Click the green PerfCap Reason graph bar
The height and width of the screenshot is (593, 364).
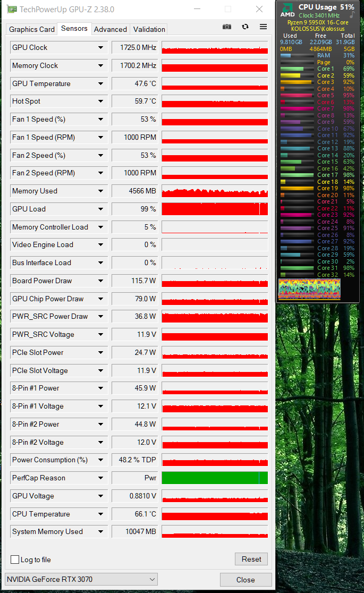pyautogui.click(x=215, y=478)
